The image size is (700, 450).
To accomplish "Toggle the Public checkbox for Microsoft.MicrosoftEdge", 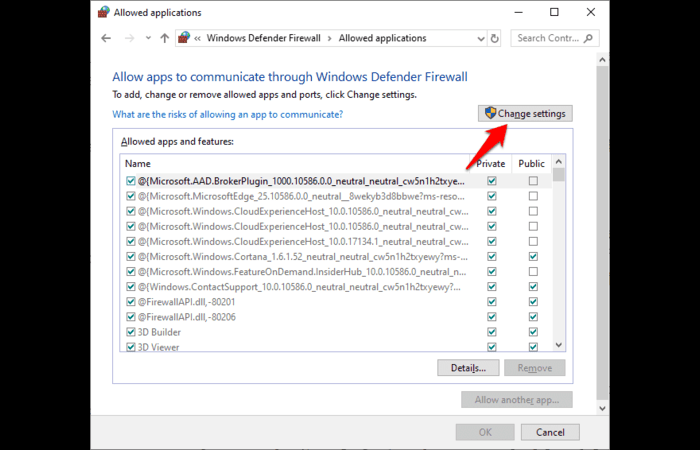I will 533,196.
